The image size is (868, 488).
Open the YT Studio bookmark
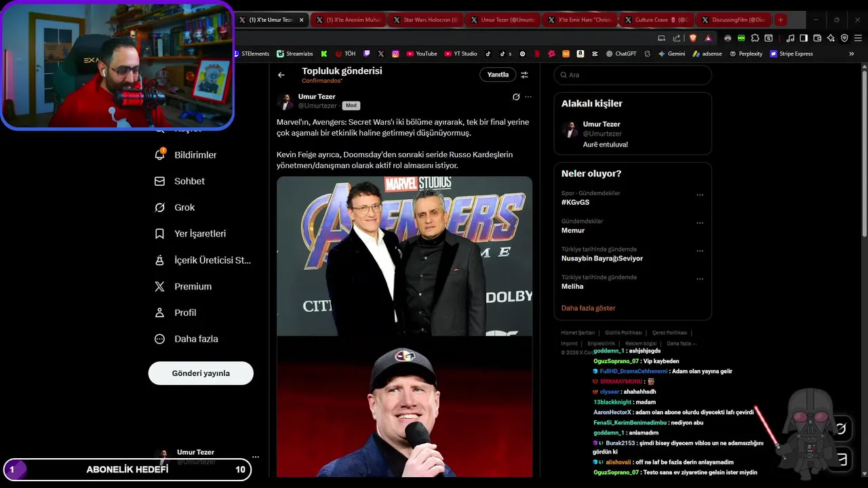[x=461, y=54]
